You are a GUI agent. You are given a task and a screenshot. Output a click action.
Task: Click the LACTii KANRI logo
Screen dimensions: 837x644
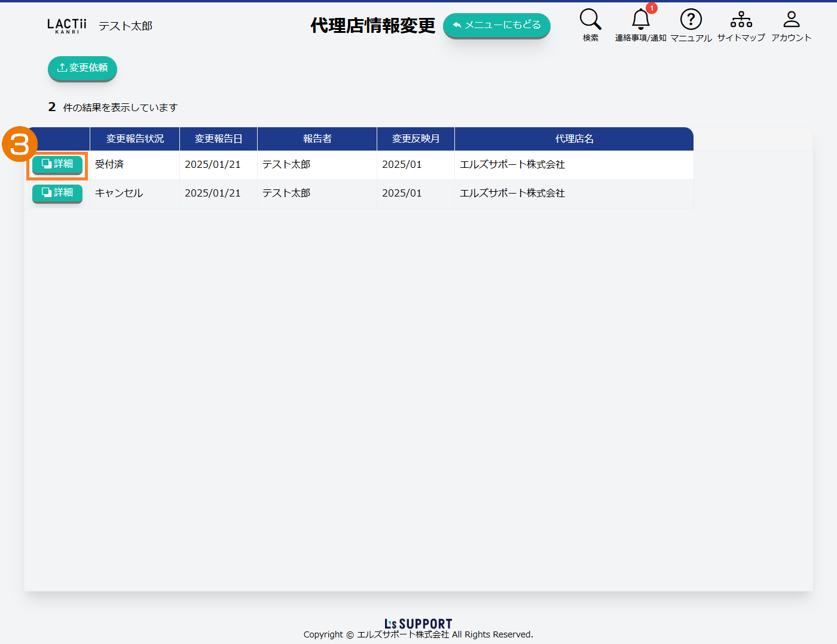67,26
